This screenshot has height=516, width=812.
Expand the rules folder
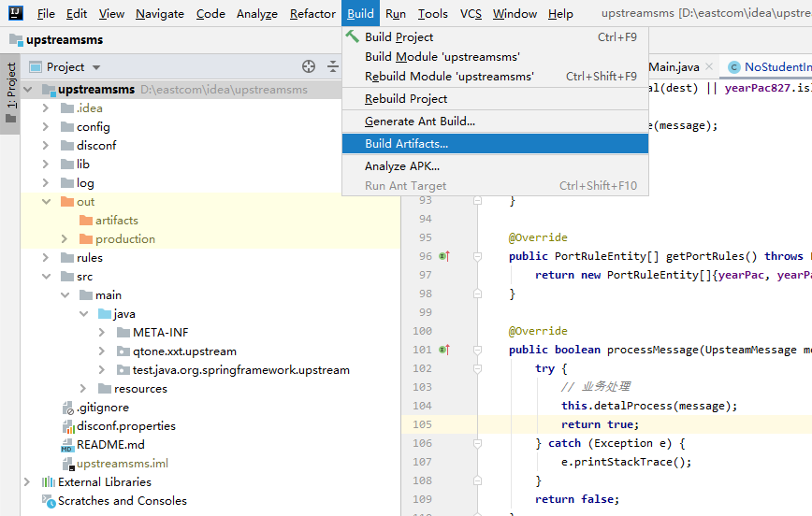46,258
